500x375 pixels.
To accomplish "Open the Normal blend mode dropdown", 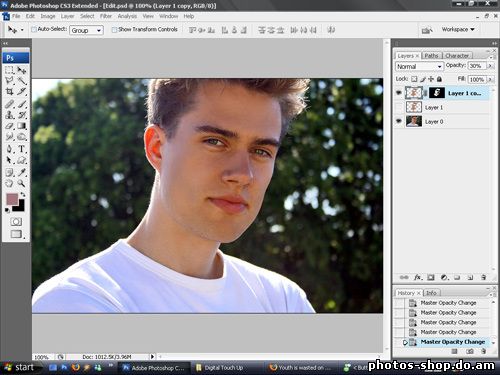I will [x=420, y=66].
